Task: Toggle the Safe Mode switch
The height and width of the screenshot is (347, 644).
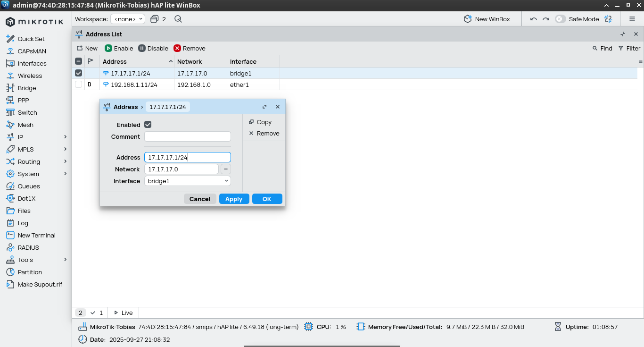Action: point(560,19)
